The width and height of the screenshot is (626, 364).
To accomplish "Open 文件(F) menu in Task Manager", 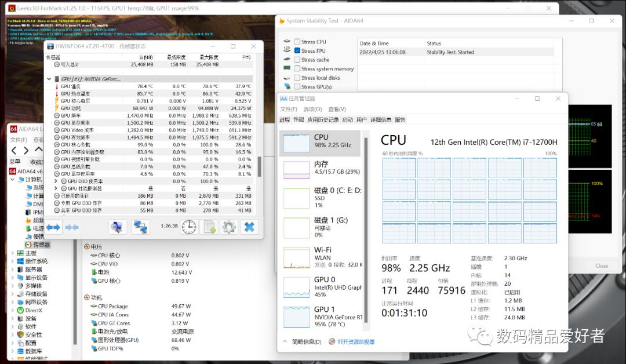I will 288,109.
